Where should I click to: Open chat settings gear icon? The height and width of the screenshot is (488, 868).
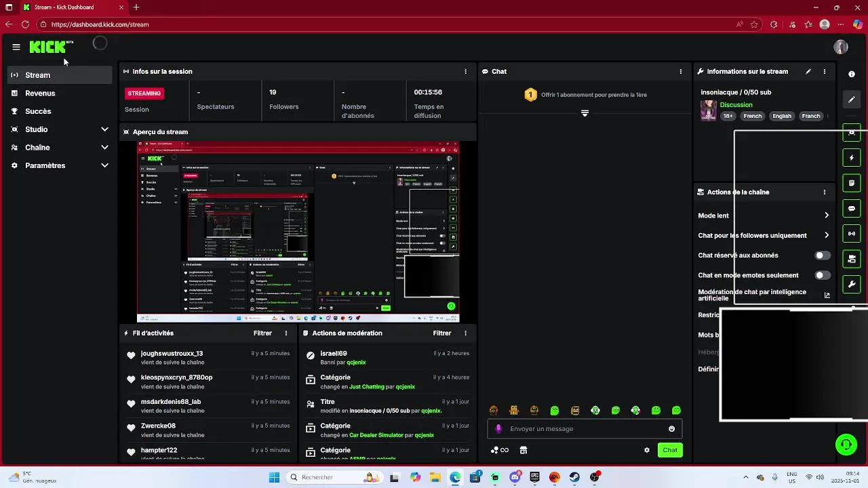(647, 450)
